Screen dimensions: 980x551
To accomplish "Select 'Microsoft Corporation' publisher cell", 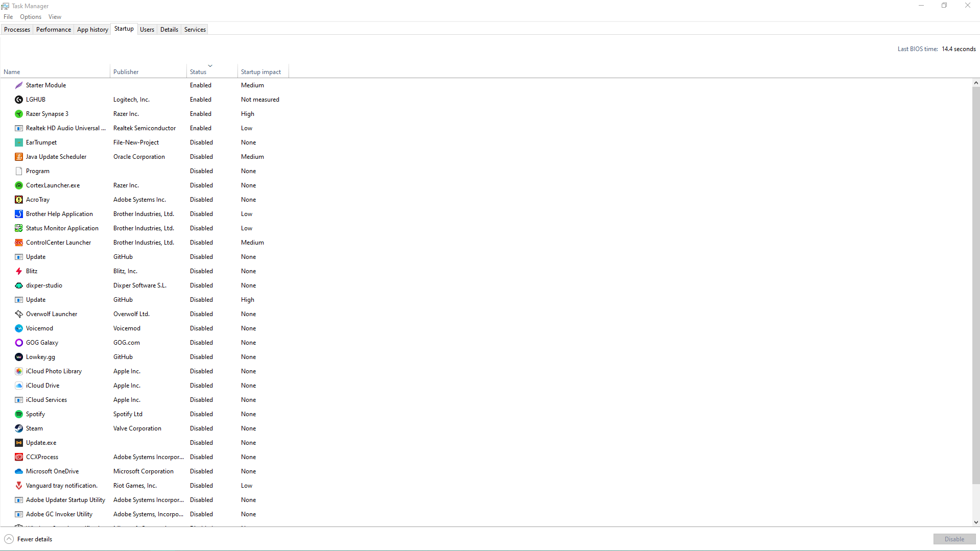I will [144, 471].
